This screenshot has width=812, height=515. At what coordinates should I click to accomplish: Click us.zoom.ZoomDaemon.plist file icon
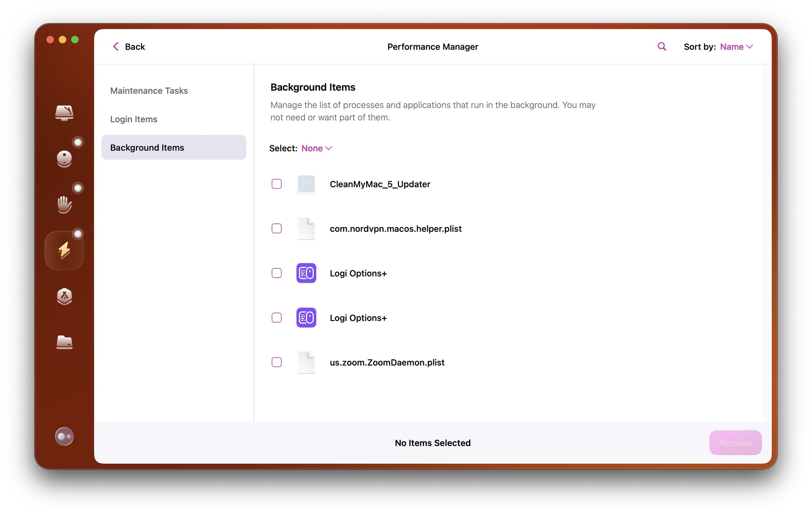click(x=306, y=362)
